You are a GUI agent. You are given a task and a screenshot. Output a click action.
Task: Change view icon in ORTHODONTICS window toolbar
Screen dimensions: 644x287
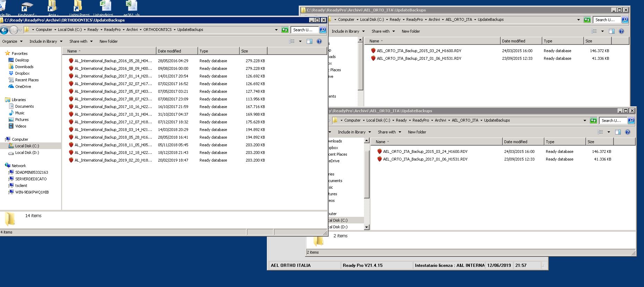292,41
